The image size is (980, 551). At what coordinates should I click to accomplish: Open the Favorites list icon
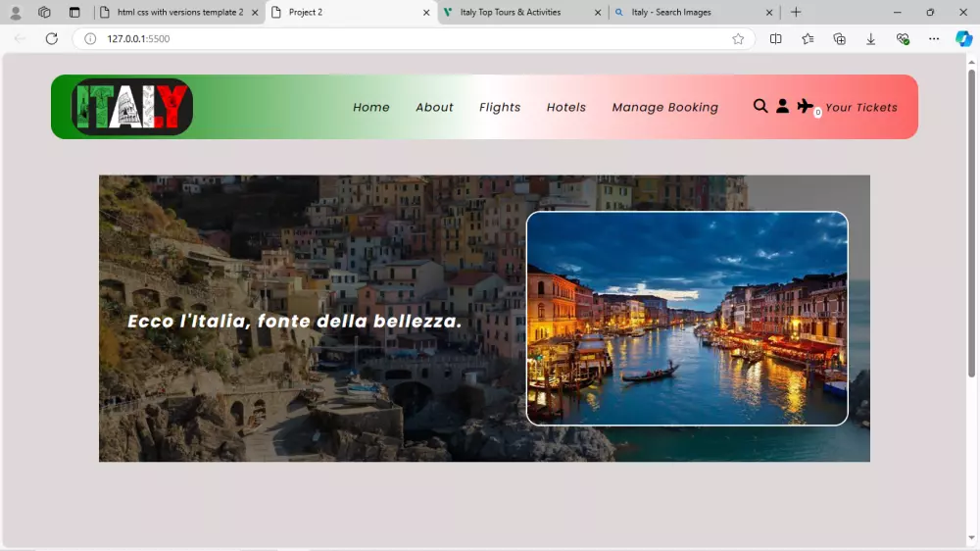coord(808,39)
